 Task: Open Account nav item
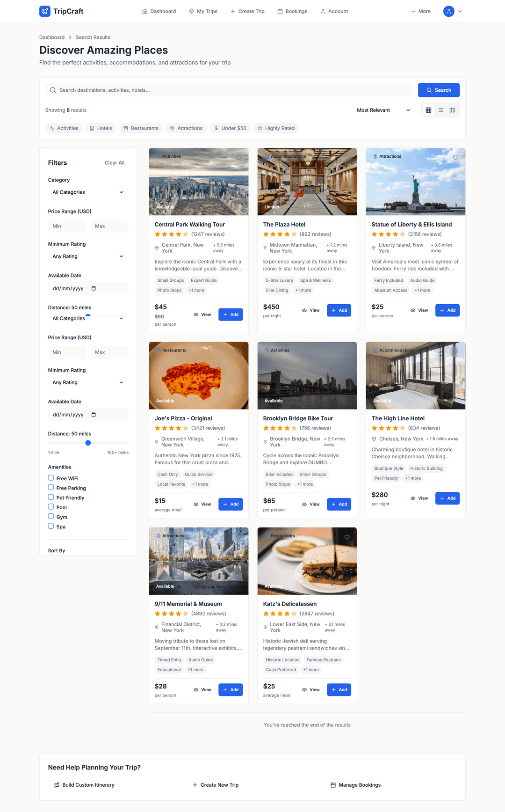[x=334, y=11]
